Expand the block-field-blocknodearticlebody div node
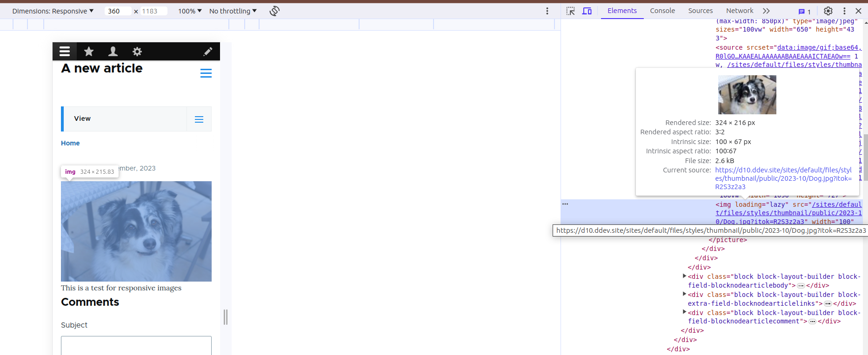Screen dimensions: 868x355 684,276
